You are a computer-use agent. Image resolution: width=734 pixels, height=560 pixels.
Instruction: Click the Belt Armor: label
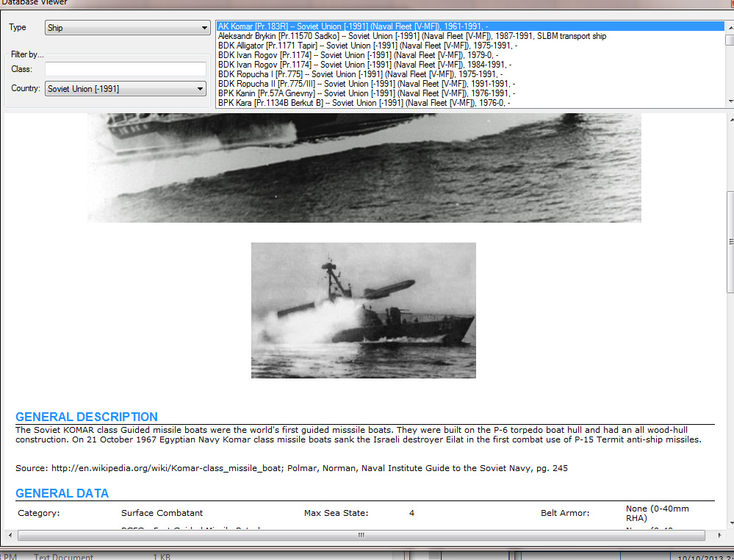click(x=565, y=513)
